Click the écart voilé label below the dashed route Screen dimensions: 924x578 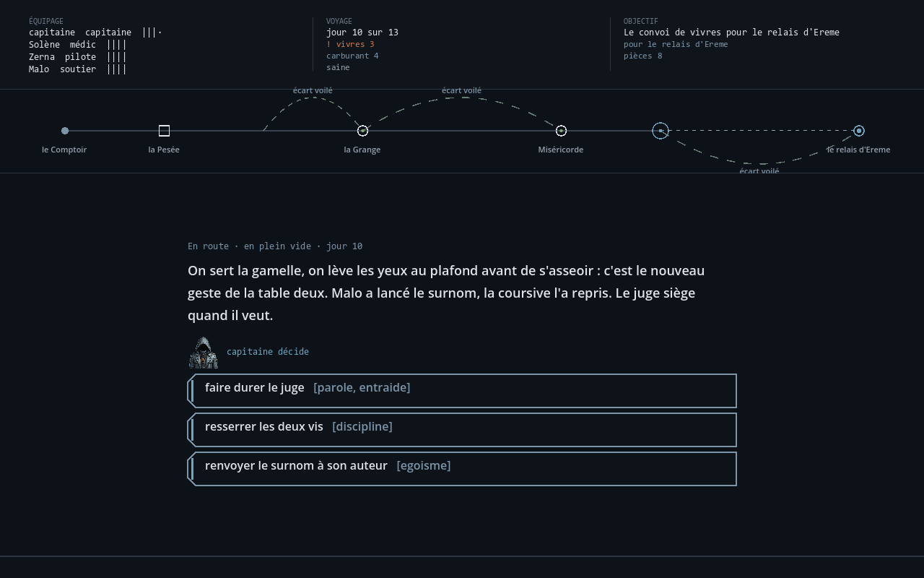pos(759,171)
